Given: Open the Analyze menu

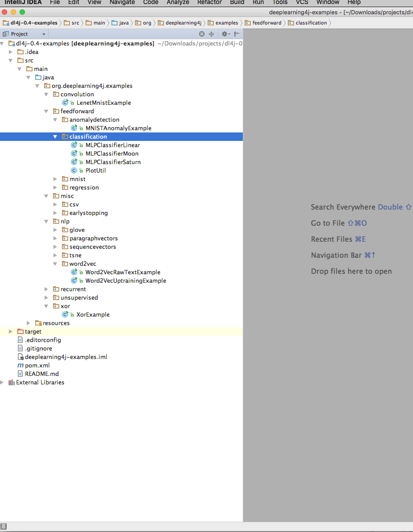Looking at the screenshot, I should pos(177,2).
